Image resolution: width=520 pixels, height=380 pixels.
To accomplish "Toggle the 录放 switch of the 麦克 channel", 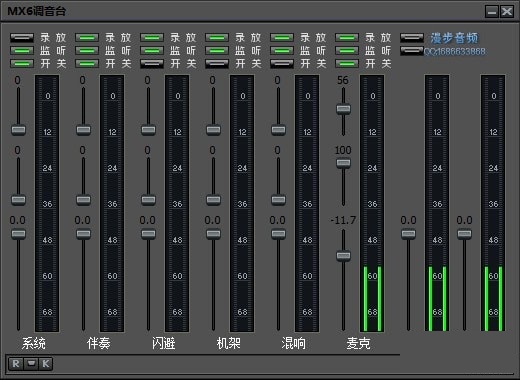I will tap(347, 38).
